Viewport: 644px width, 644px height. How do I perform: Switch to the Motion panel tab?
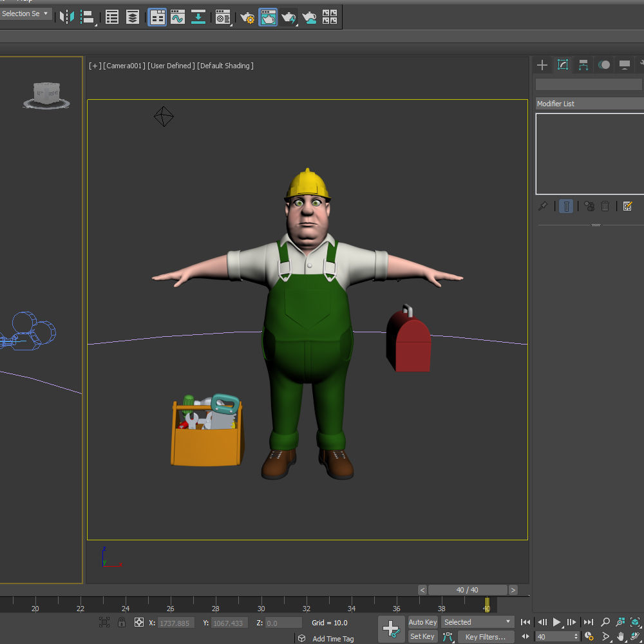tap(604, 65)
